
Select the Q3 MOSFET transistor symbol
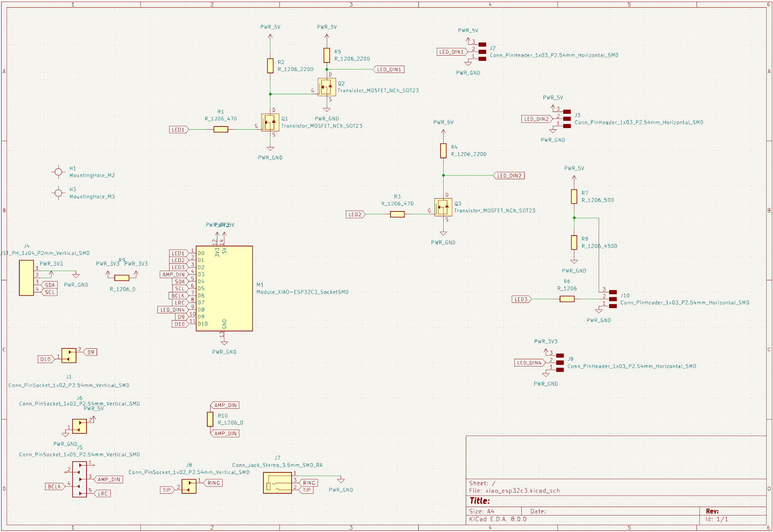[443, 207]
